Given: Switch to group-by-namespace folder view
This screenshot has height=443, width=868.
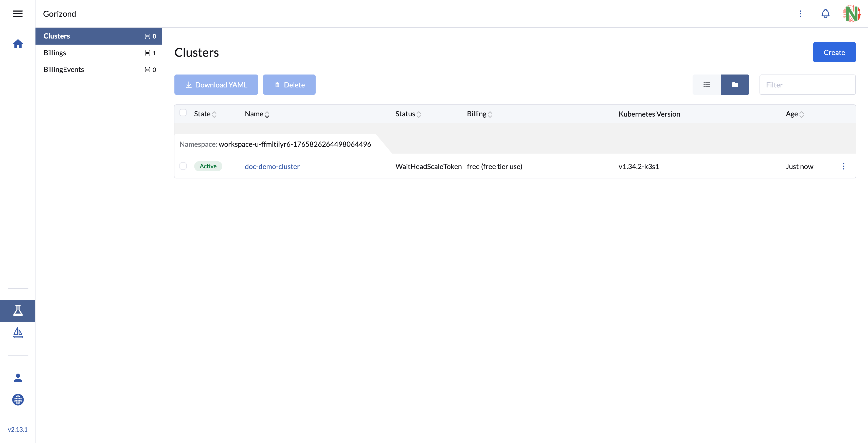Looking at the screenshot, I should tap(735, 85).
